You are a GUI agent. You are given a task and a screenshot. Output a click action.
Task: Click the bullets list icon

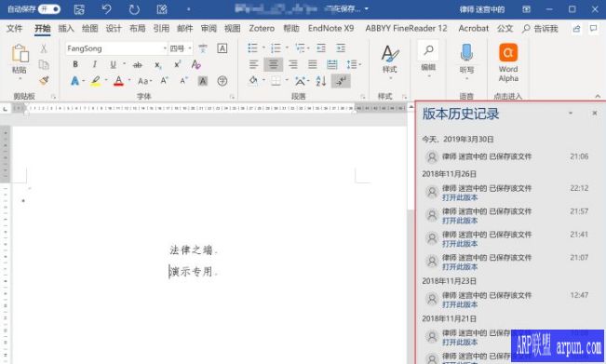pos(252,47)
